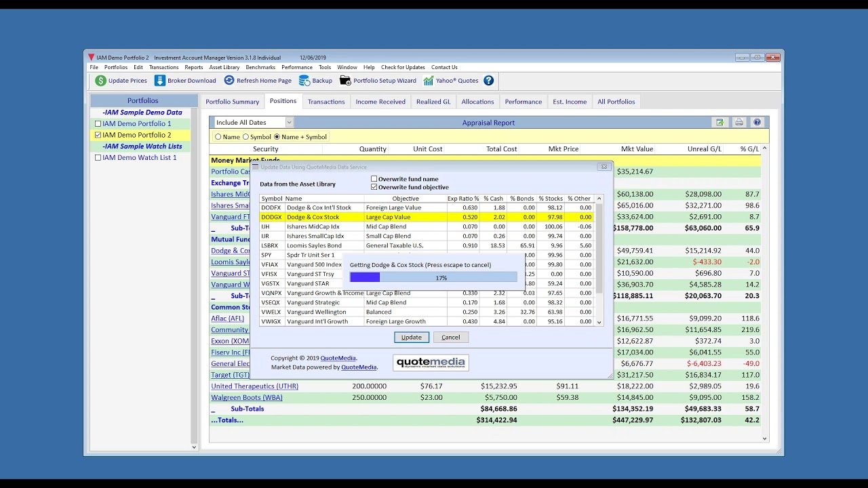Click the portfolios panel scroll down arrow

(x=194, y=447)
